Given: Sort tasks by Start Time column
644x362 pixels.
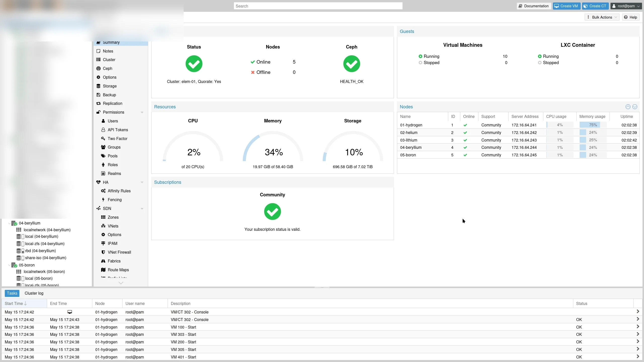Looking at the screenshot, I should pyautogui.click(x=24, y=303).
